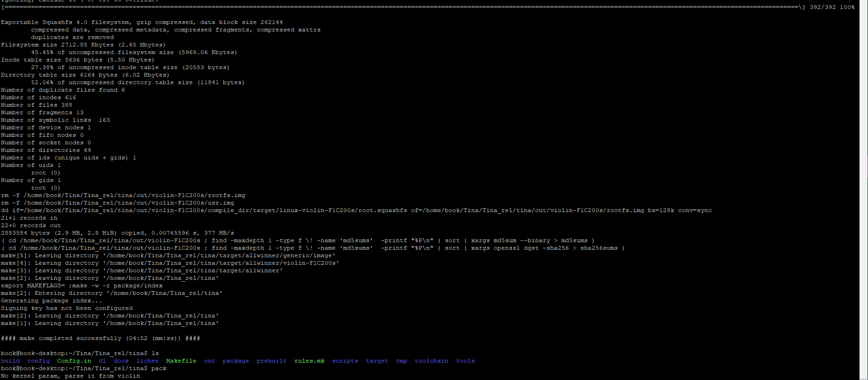The image size is (868, 380).
Task: Click the 'build' directory in ls output
Action: (x=10, y=361)
